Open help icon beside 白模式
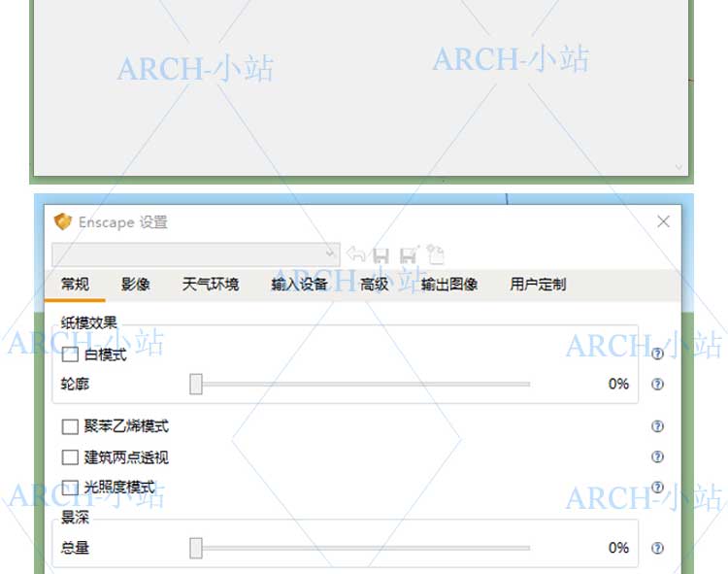728x574 pixels. 657,355
